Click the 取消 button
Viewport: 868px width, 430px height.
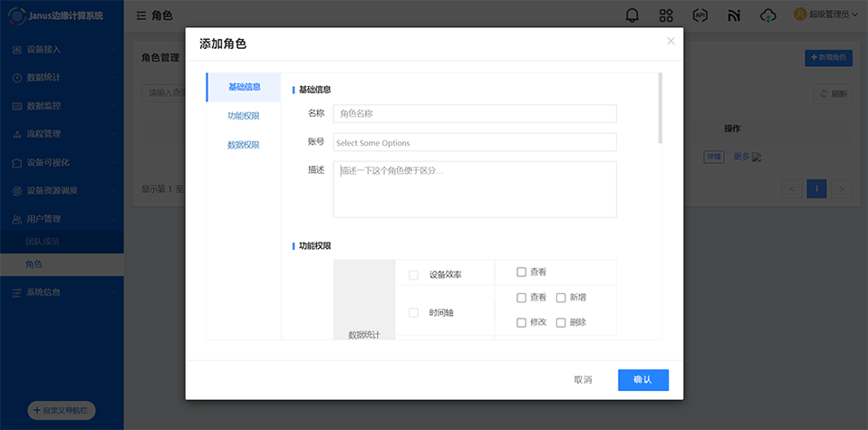pyautogui.click(x=583, y=380)
